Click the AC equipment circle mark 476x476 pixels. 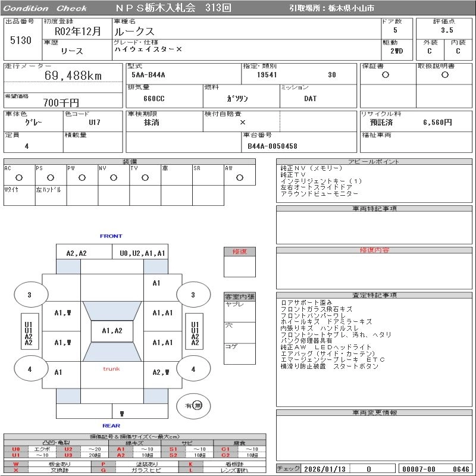(x=19, y=177)
